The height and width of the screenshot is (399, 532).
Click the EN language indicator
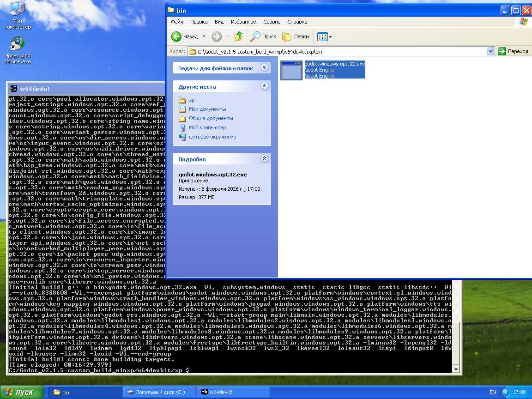pyautogui.click(x=493, y=392)
